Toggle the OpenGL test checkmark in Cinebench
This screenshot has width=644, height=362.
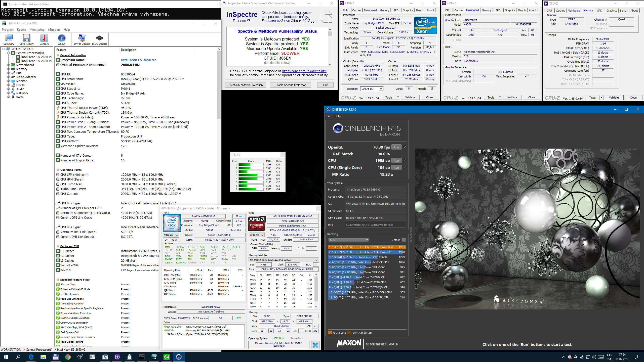(405, 147)
